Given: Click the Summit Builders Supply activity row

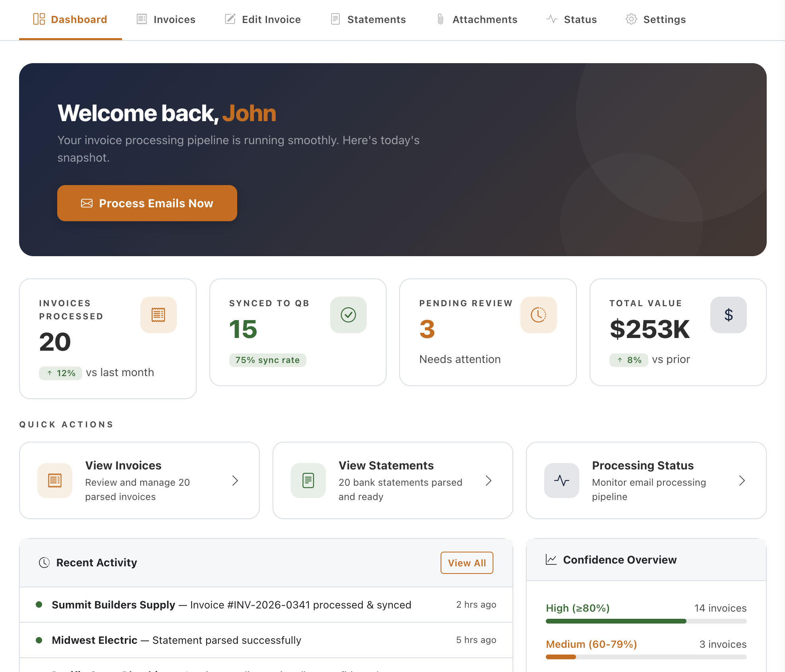Looking at the screenshot, I should tap(266, 604).
